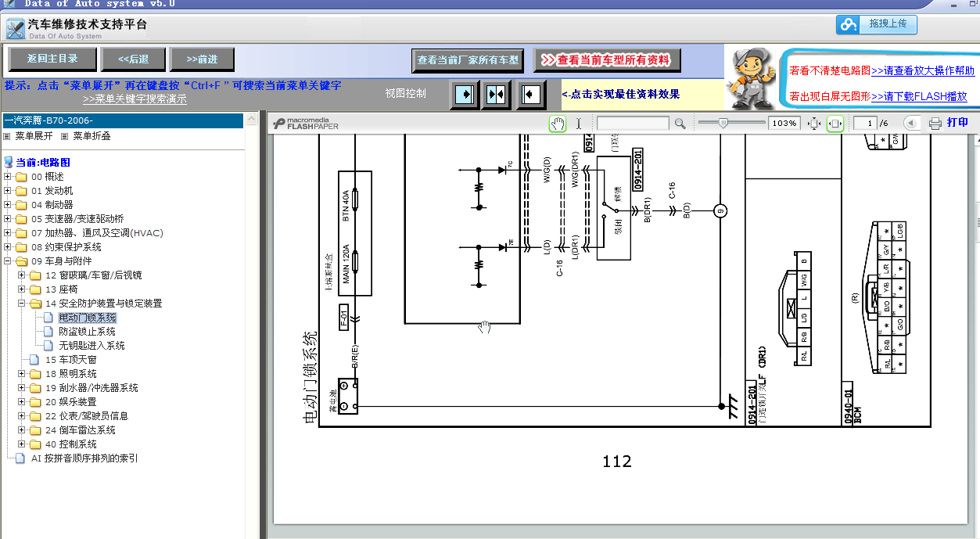The height and width of the screenshot is (539, 980).
Task: Open >>请查看放大操作帮助 link
Action: point(923,70)
